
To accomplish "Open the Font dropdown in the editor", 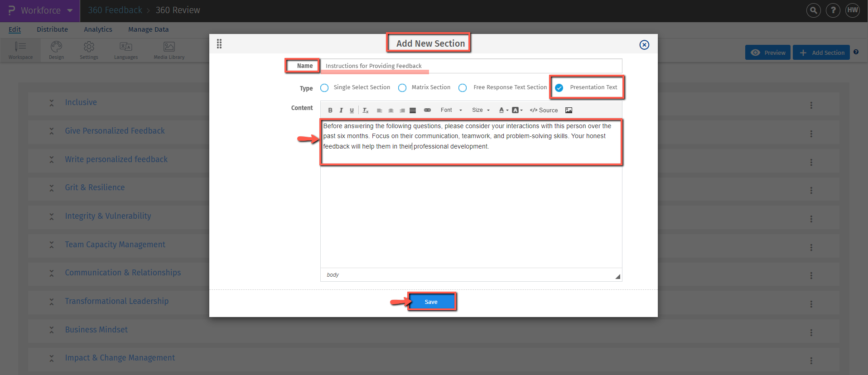I will 451,110.
